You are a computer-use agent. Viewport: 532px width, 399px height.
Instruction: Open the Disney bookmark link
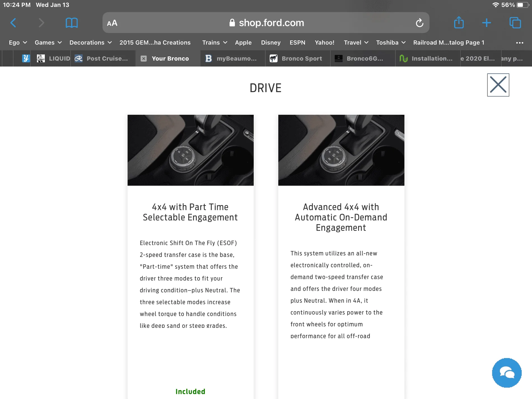pyautogui.click(x=271, y=43)
